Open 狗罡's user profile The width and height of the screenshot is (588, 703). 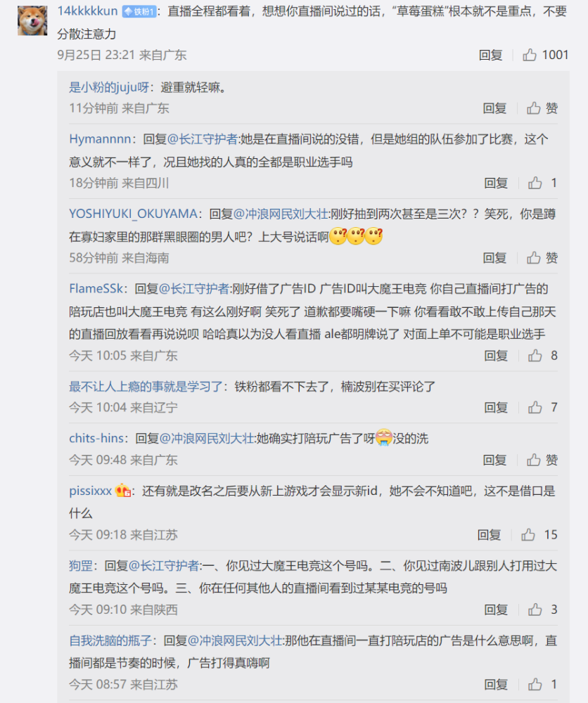pos(81,566)
